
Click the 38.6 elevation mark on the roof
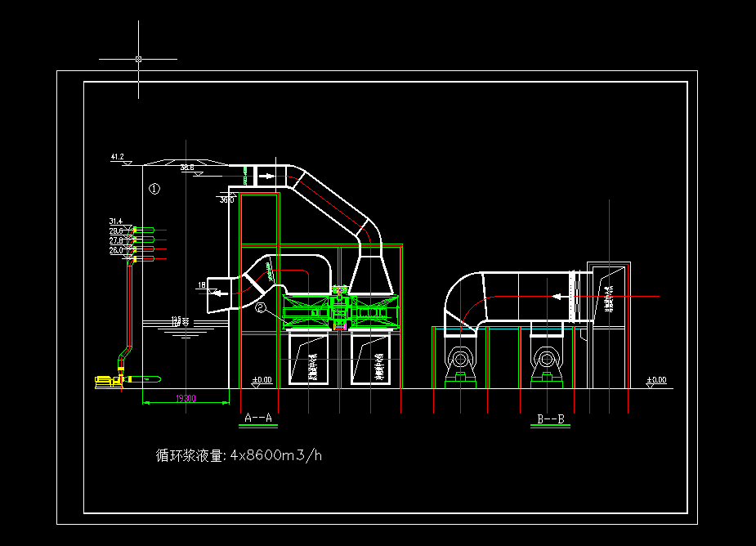187,168
